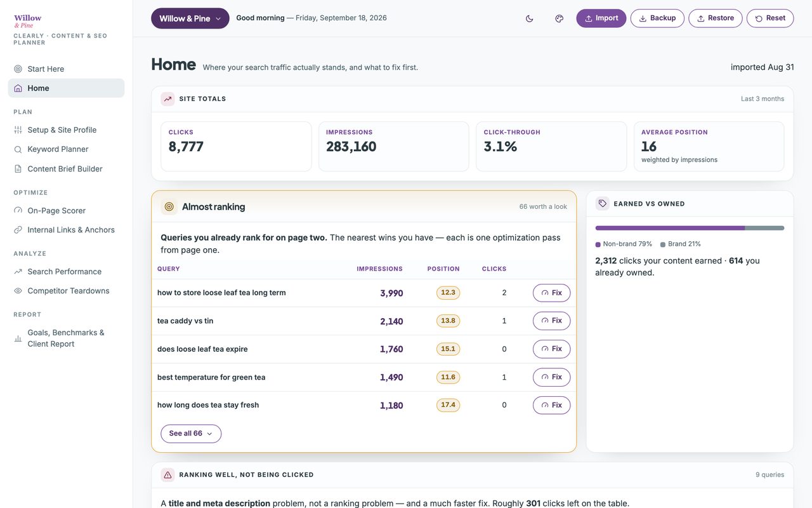Go to Keyword Planner
Screen dimensions: 812x508
pos(66,149)
